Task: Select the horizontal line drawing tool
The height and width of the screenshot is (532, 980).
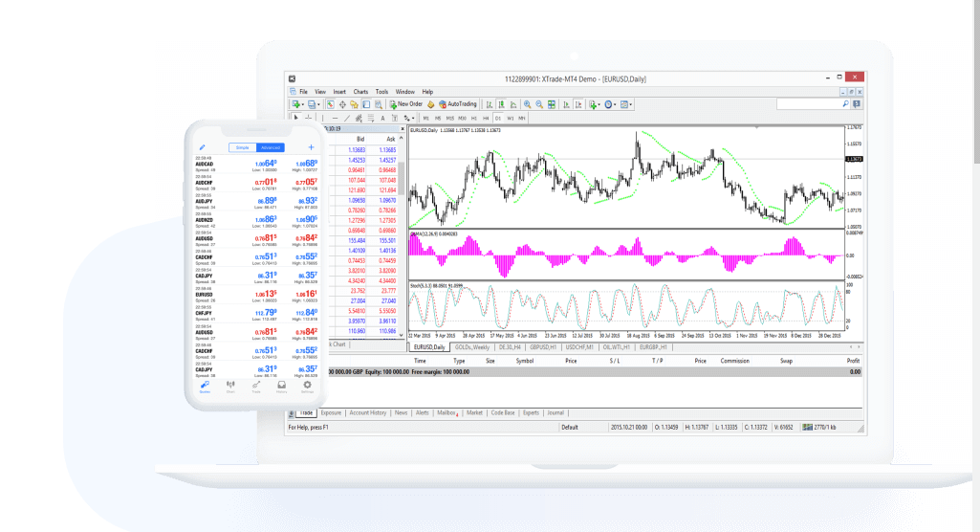Action: [x=335, y=118]
